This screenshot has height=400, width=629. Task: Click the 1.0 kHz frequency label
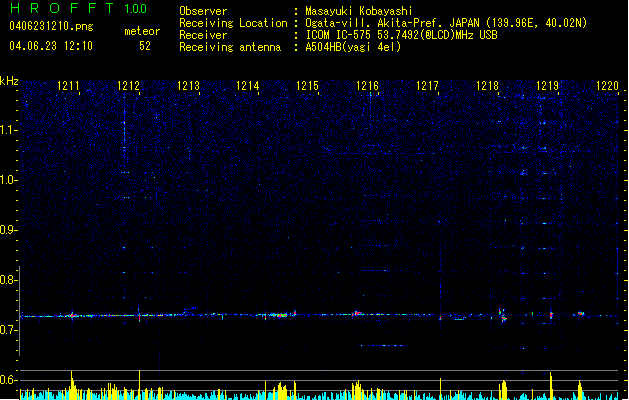tap(8, 180)
